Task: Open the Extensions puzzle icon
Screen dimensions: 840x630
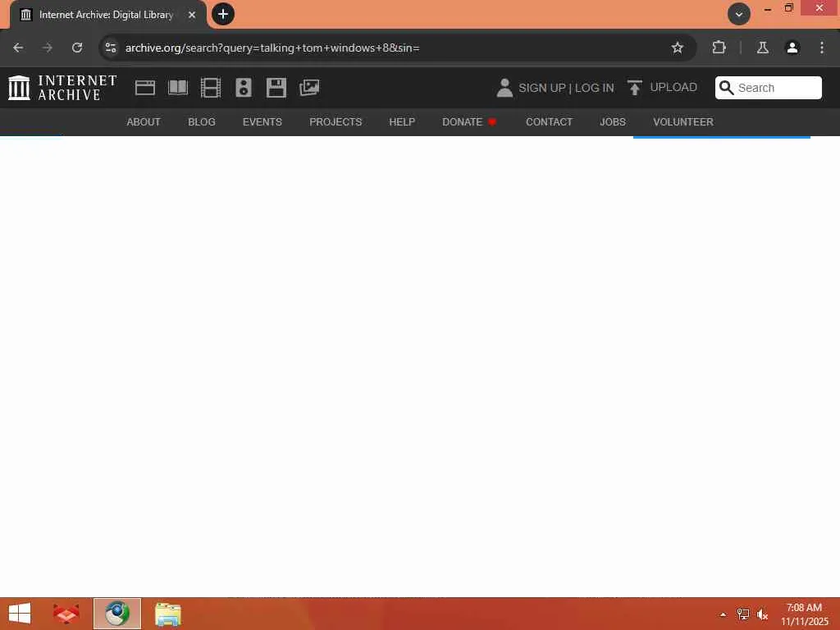Action: (x=719, y=48)
